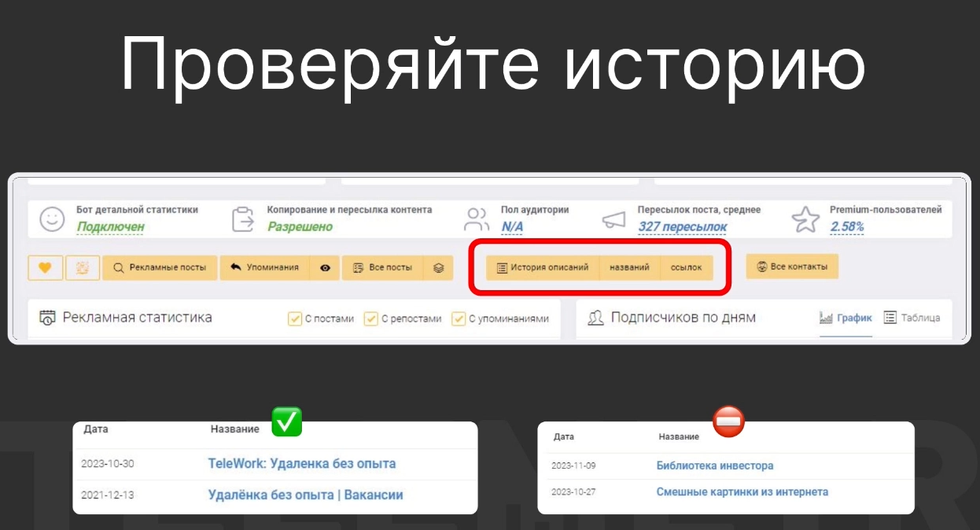Click the megaphone icon for post forwards
The image size is (980, 530).
click(613, 219)
